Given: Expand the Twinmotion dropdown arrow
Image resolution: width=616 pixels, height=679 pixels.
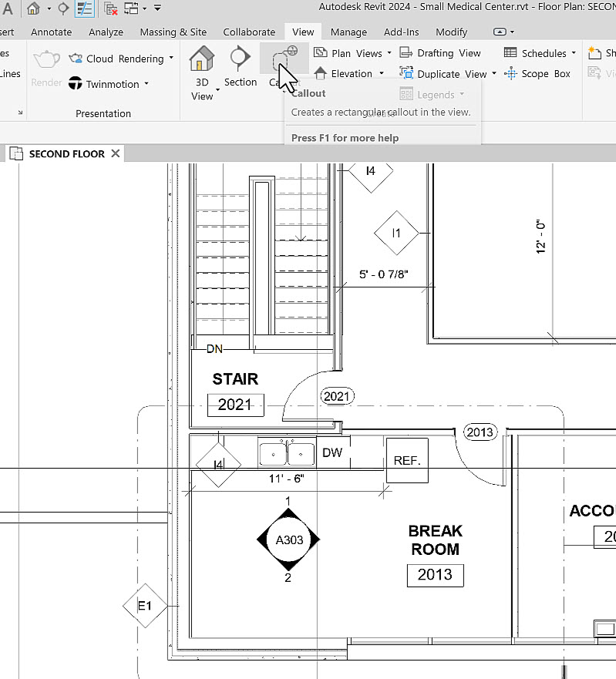Looking at the screenshot, I should point(146,83).
